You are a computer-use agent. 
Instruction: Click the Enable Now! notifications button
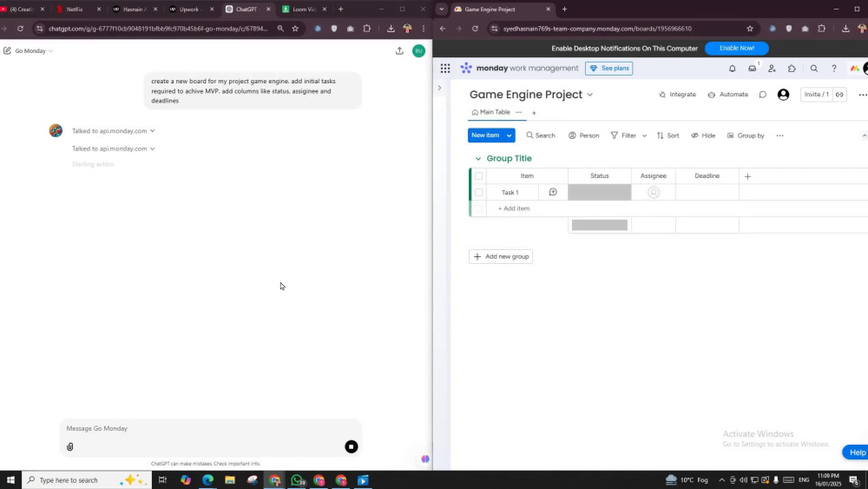click(x=736, y=48)
